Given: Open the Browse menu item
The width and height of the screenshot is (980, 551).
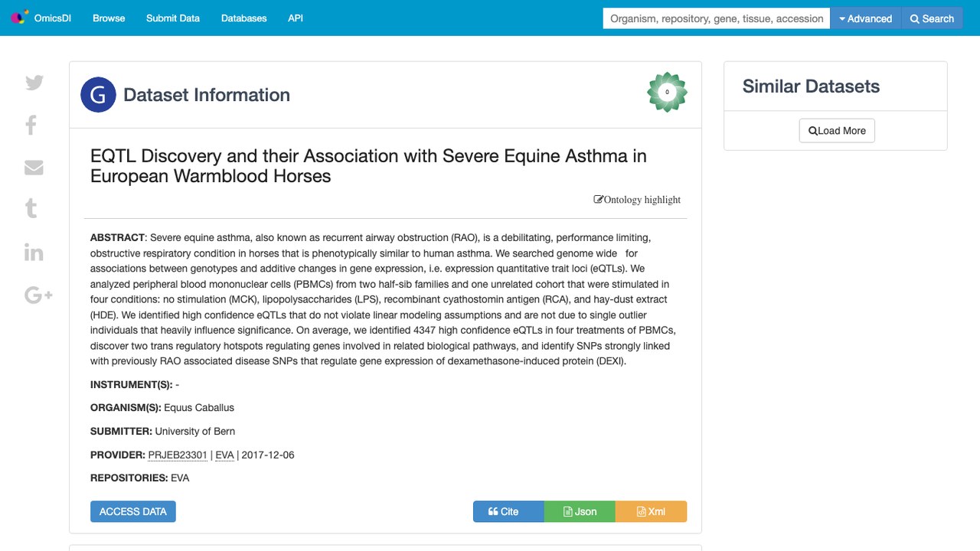Looking at the screenshot, I should pos(109,18).
